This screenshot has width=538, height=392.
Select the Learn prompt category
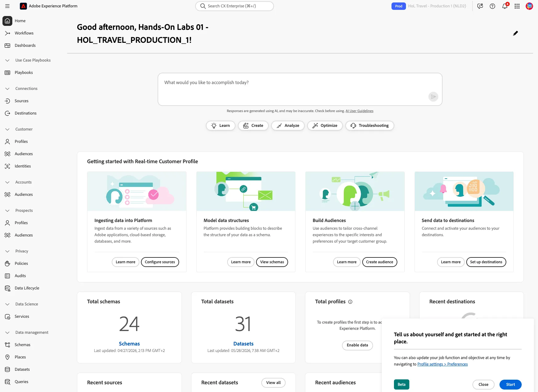point(220,125)
